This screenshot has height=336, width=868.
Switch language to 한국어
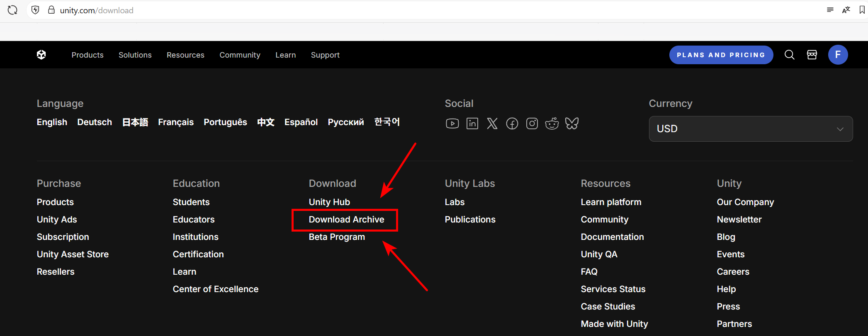[x=387, y=122]
